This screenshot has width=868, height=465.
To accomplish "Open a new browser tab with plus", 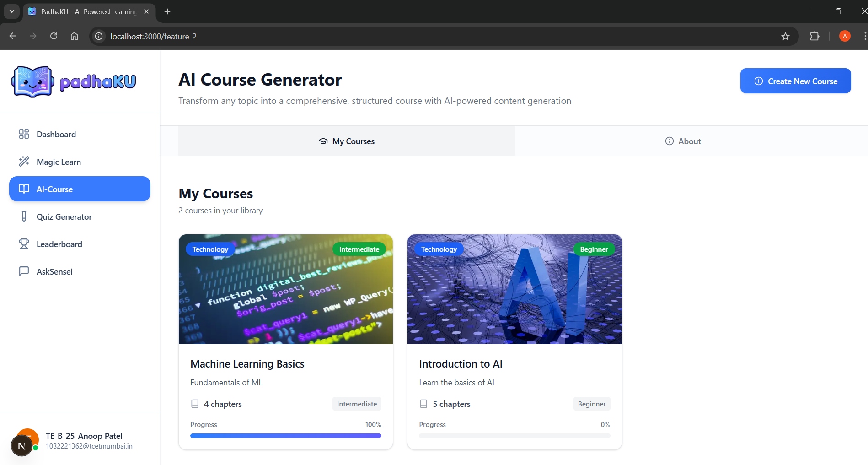I will tap(167, 11).
